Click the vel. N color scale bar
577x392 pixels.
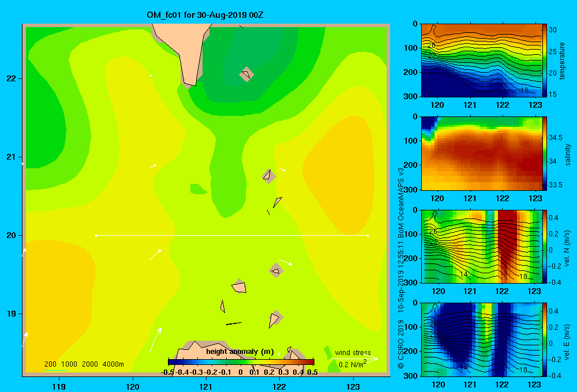545,247
